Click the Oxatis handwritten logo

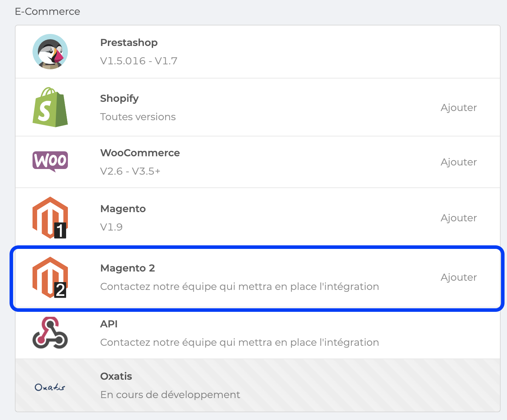(x=49, y=387)
